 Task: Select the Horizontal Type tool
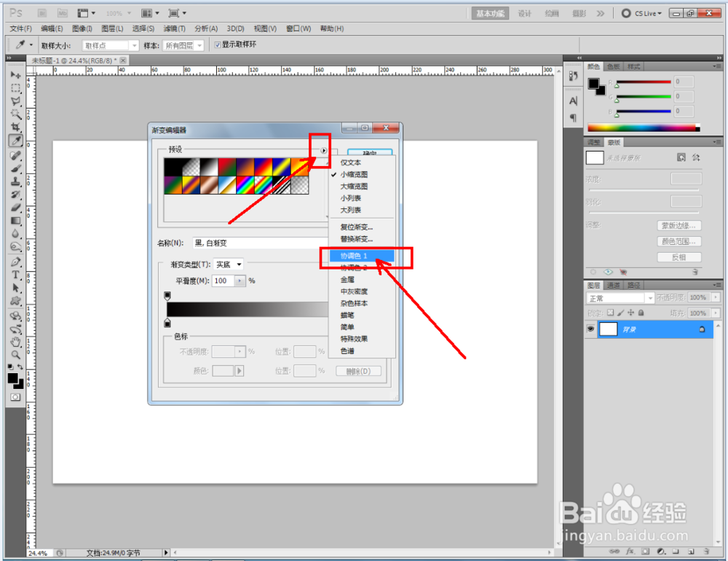(x=15, y=275)
